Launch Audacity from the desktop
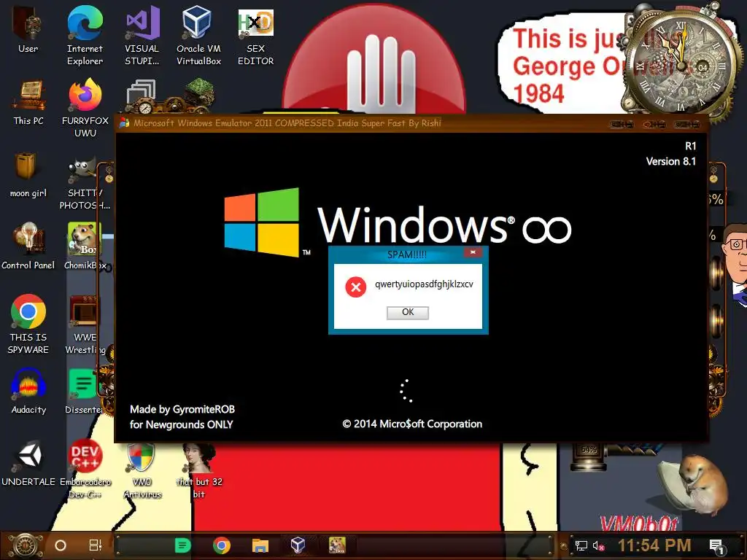This screenshot has height=560, width=747. point(28,391)
